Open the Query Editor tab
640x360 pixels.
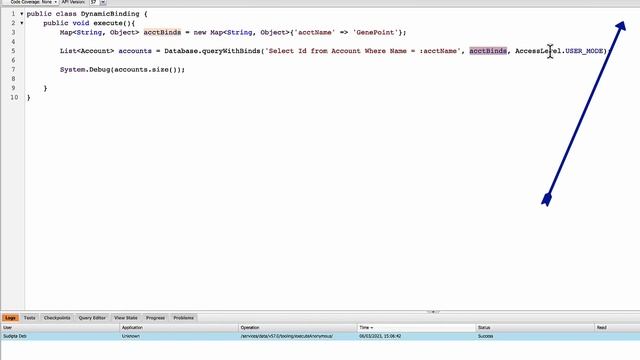click(92, 318)
